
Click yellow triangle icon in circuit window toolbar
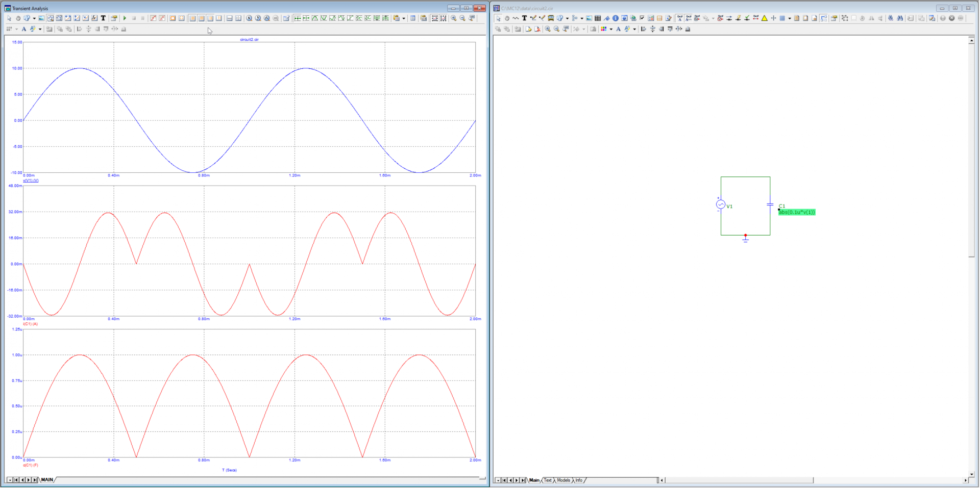[x=764, y=18]
